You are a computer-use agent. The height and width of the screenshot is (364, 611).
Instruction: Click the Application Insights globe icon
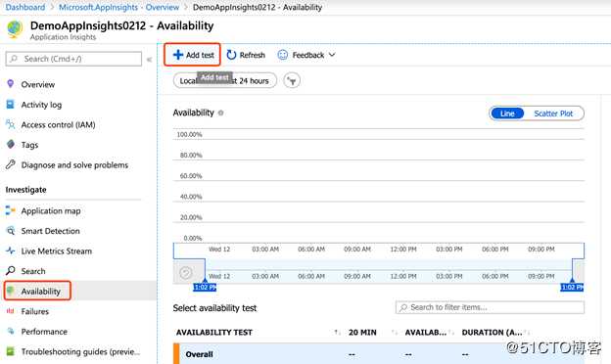[15, 29]
